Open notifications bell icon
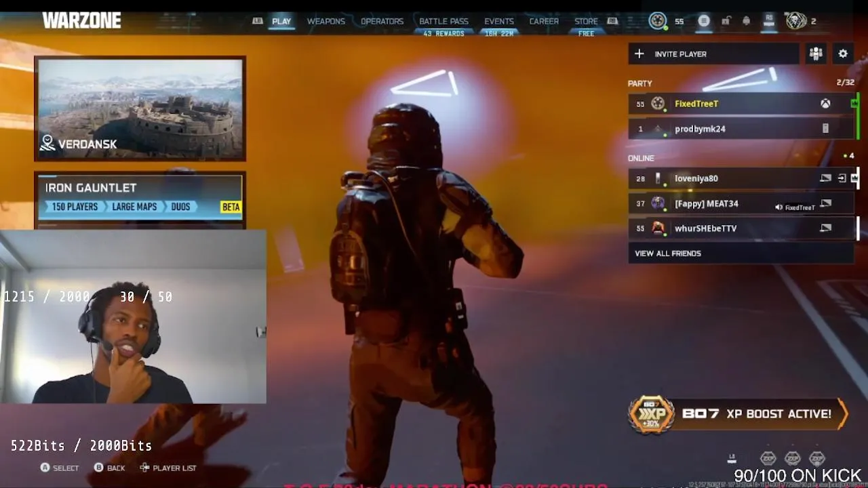This screenshot has width=868, height=488. [x=747, y=21]
